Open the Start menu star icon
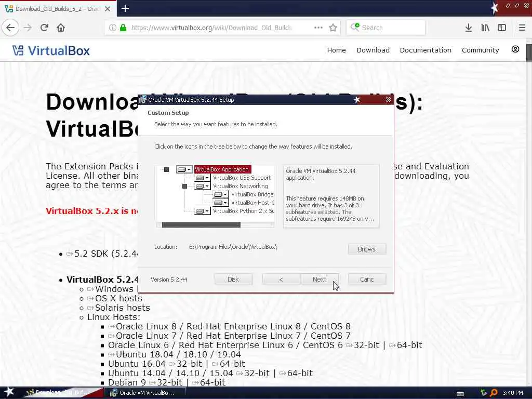 (8, 392)
